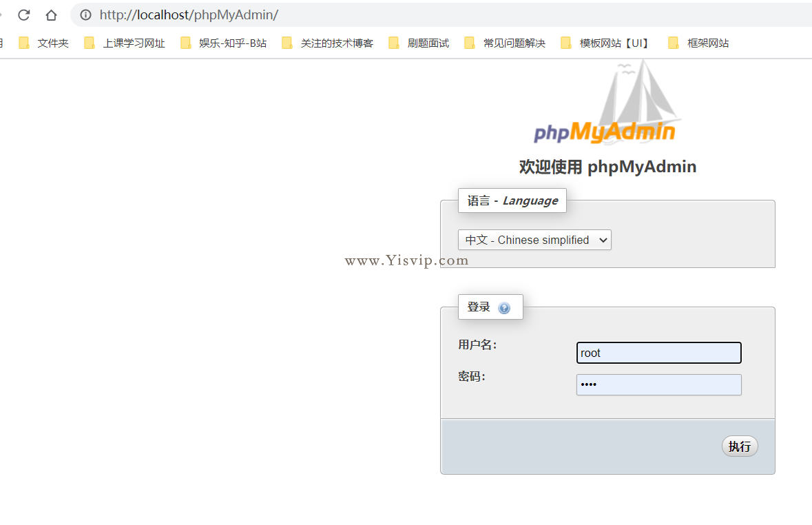Click the phpMyAdmin sailboat logo

tap(607, 103)
